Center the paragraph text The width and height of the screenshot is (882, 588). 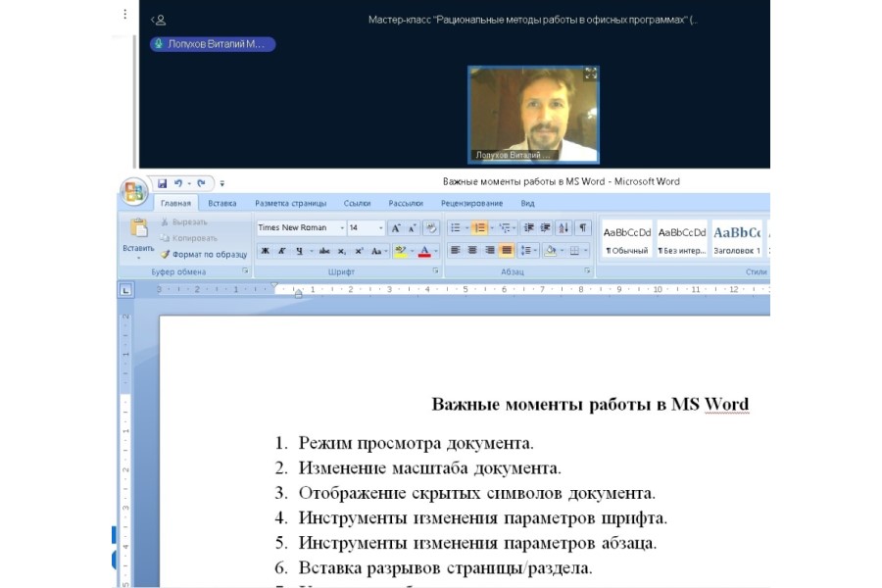pos(472,251)
